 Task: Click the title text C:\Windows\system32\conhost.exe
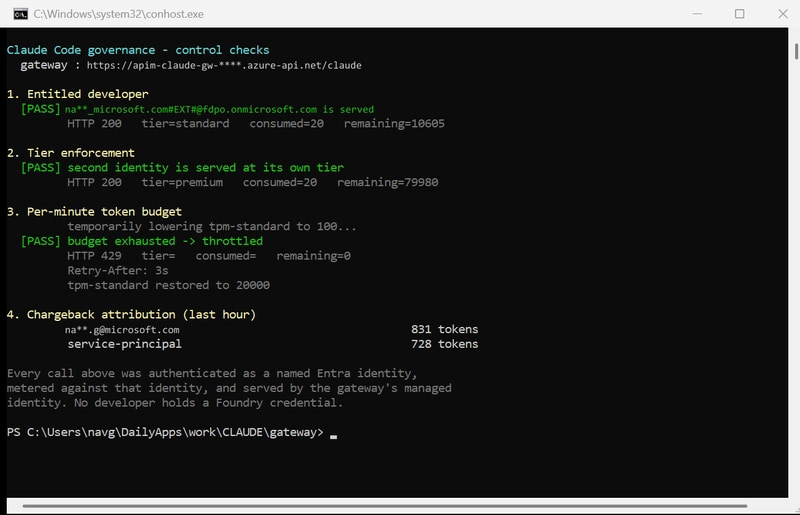[118, 14]
